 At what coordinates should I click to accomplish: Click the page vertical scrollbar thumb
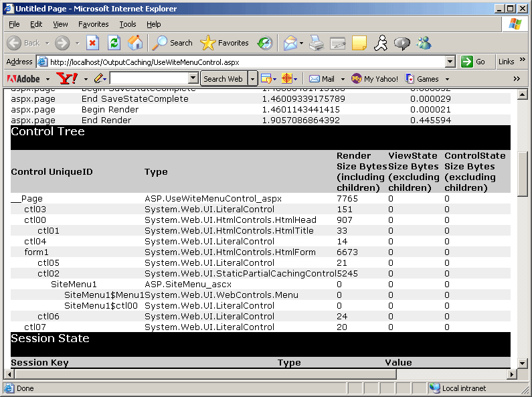pos(523,173)
